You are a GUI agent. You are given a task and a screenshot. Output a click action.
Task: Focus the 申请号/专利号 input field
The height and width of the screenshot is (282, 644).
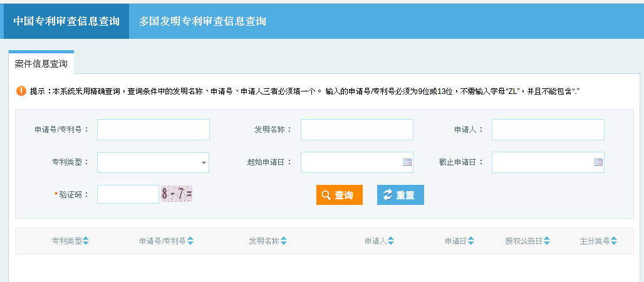click(x=153, y=130)
